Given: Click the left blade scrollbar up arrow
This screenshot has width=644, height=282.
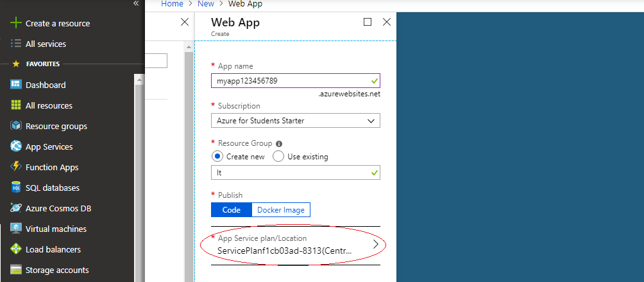Looking at the screenshot, I should (x=189, y=48).
